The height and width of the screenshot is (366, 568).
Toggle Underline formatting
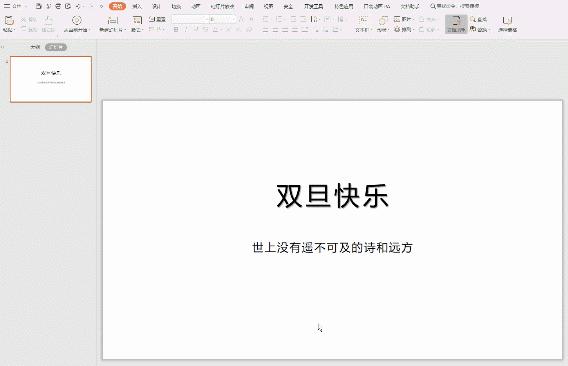(x=196, y=29)
